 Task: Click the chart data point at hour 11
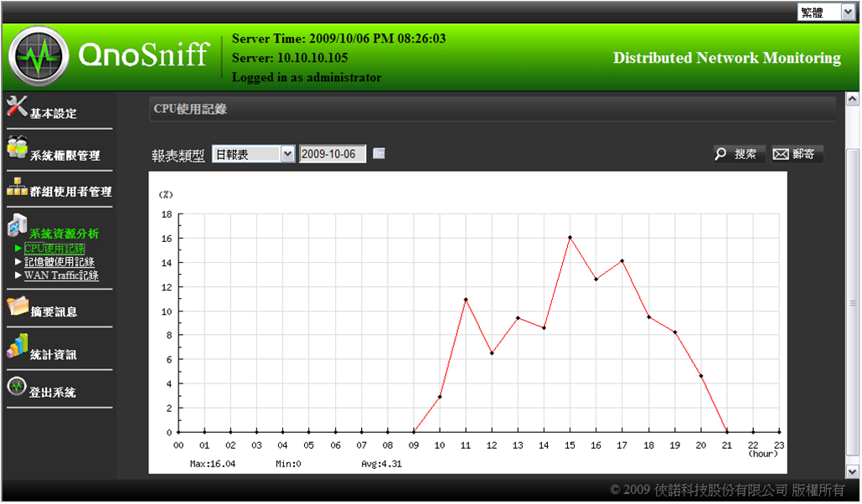coord(466,300)
